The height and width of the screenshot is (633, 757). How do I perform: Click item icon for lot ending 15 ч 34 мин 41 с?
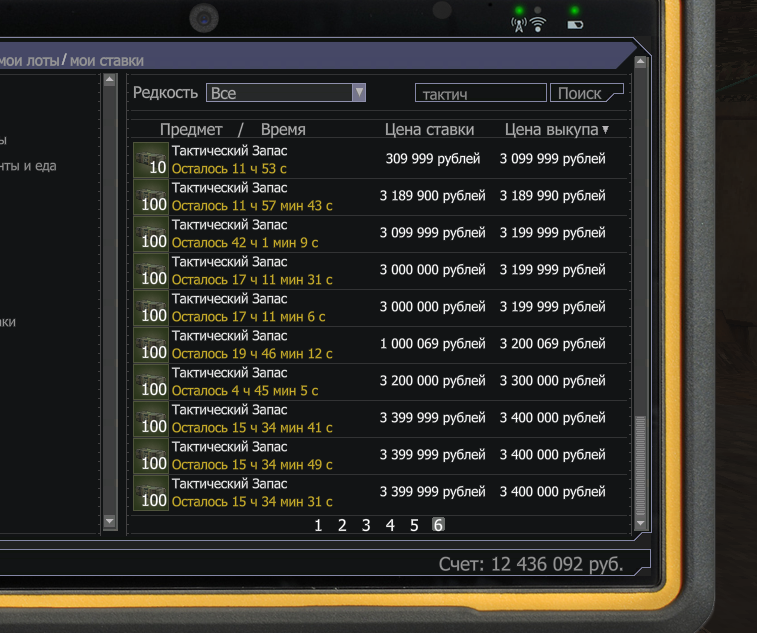(x=151, y=419)
